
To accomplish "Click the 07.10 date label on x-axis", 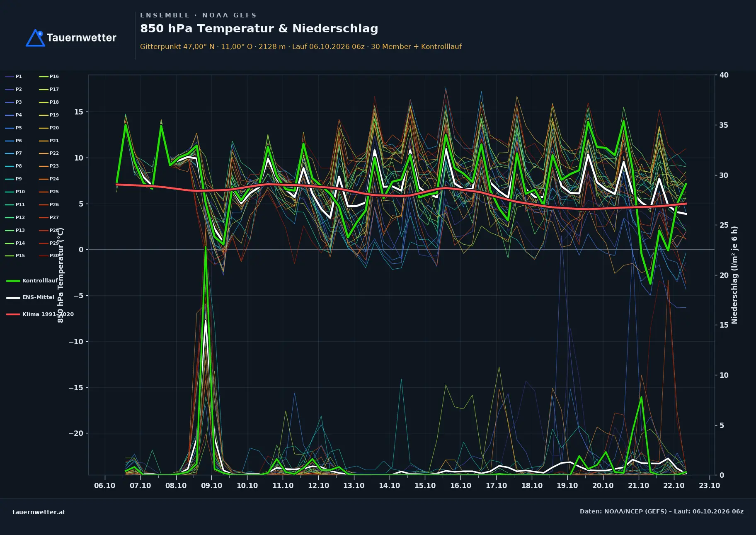I will [x=141, y=486].
